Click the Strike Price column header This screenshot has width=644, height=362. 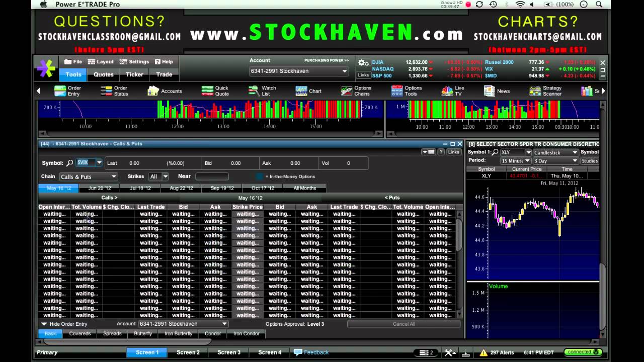[x=248, y=207]
